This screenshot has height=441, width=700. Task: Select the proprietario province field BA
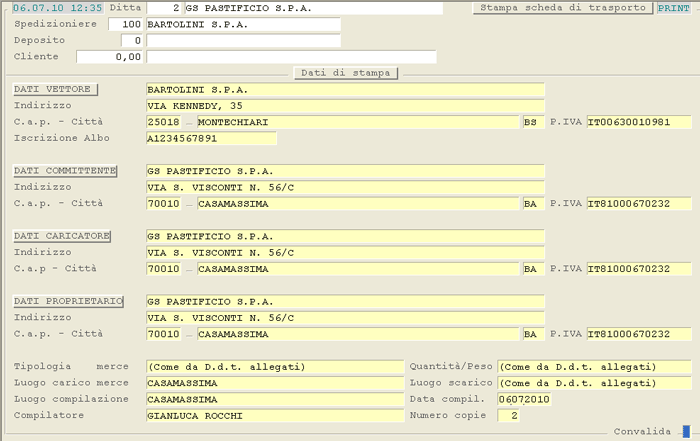[x=533, y=334]
